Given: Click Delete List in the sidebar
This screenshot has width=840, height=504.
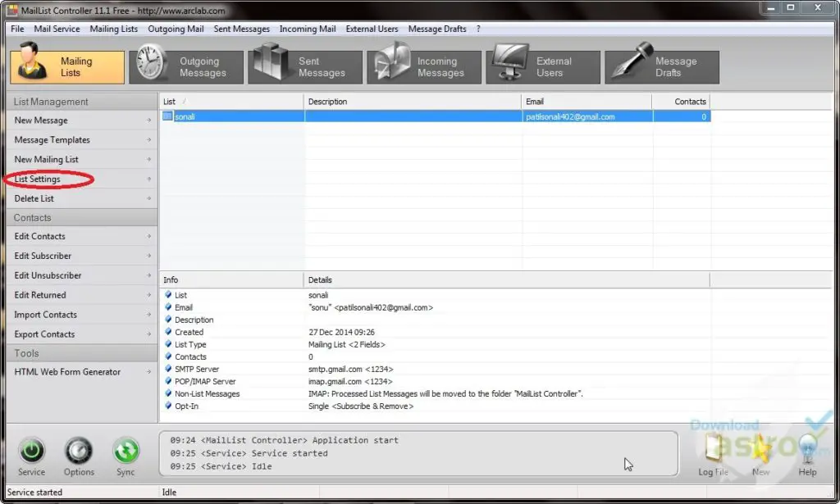Looking at the screenshot, I should click(x=34, y=199).
